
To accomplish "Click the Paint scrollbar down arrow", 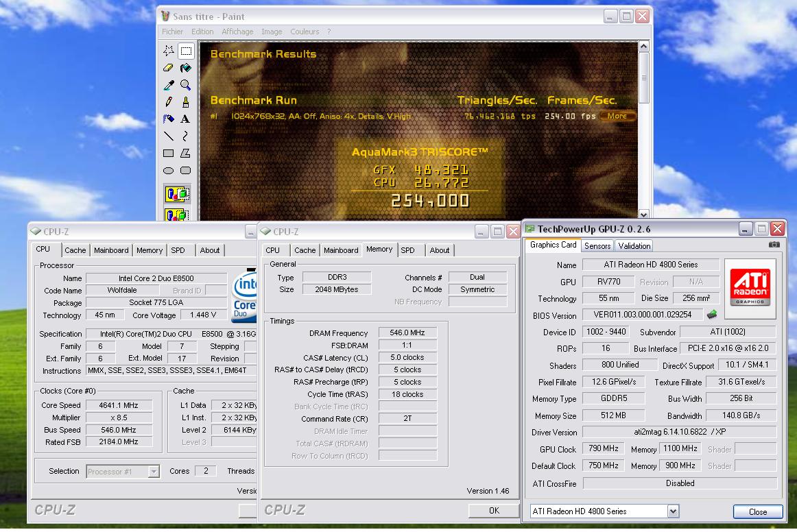I will 643,215.
